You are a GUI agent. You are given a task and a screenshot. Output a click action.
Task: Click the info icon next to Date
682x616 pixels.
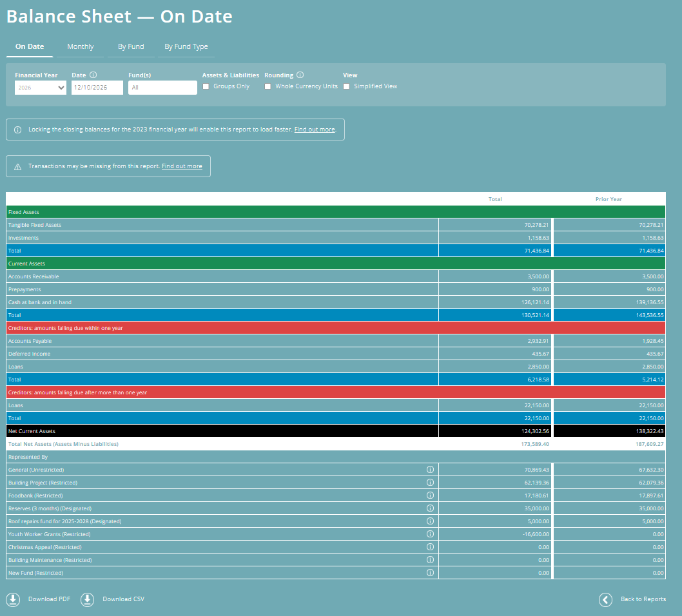coord(93,75)
